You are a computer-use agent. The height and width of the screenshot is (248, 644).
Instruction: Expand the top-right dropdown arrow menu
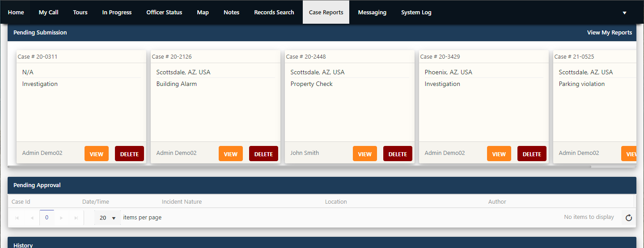[x=624, y=13]
